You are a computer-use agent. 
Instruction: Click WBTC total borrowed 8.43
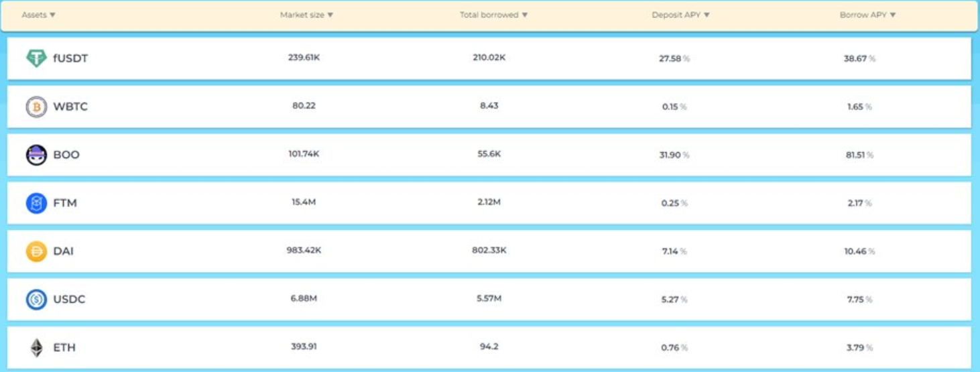pyautogui.click(x=489, y=106)
